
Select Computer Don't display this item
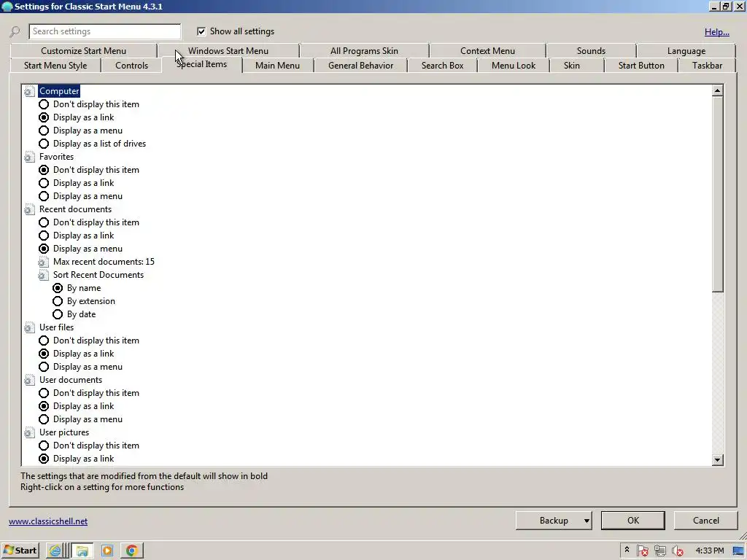click(44, 104)
